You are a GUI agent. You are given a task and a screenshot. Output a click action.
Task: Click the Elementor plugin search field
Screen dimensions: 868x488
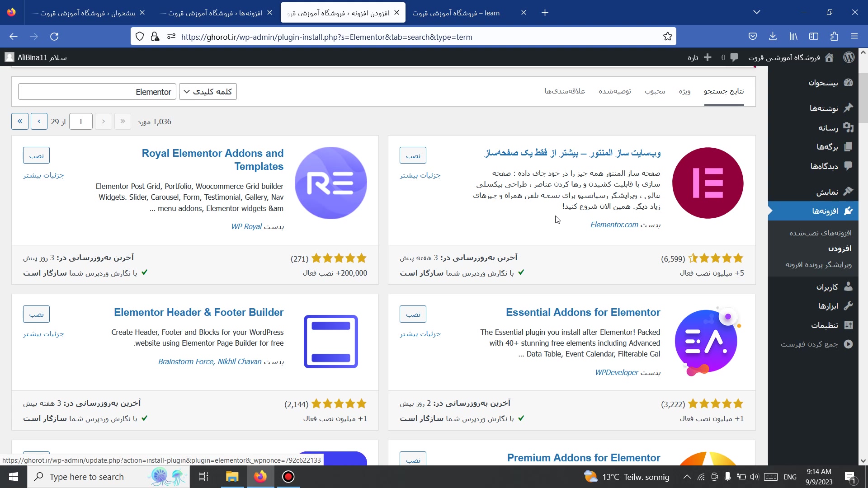pos(97,92)
